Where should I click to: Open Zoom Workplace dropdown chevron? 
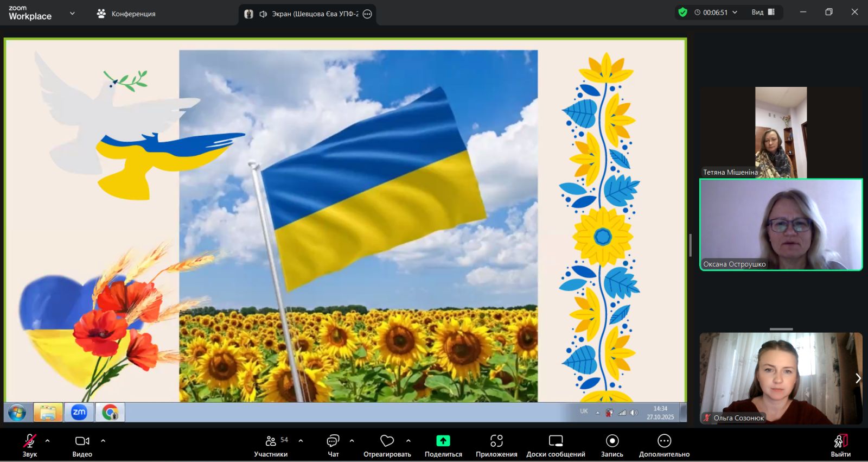[72, 13]
